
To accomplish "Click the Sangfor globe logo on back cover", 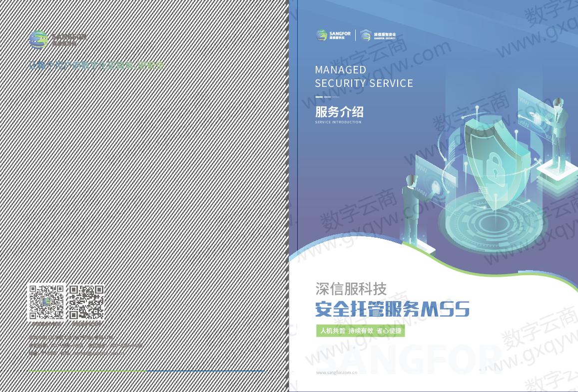I will 38,39.
